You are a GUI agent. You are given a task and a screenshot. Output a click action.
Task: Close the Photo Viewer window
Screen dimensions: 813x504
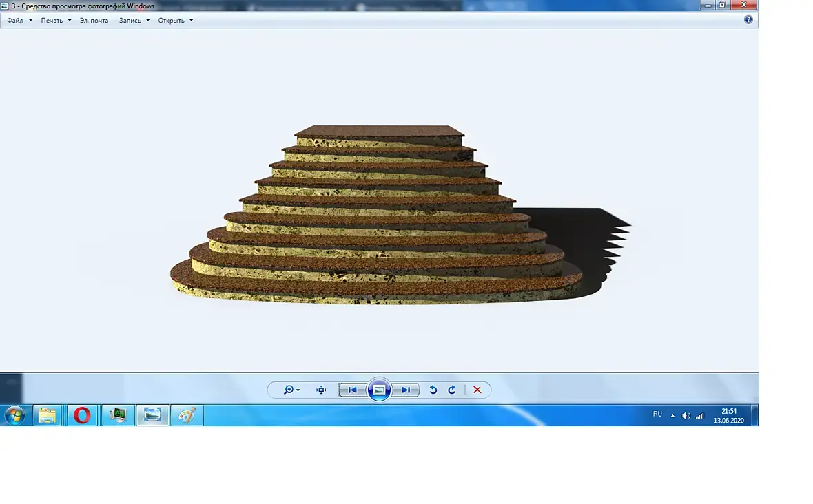pyautogui.click(x=743, y=6)
